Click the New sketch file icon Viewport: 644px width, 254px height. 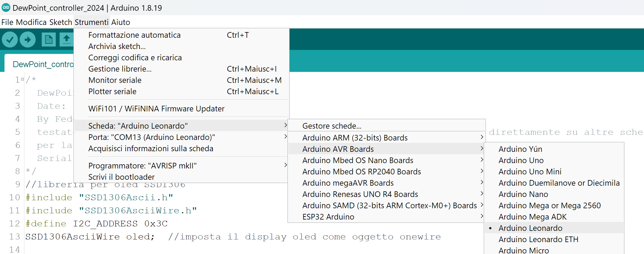tap(48, 40)
